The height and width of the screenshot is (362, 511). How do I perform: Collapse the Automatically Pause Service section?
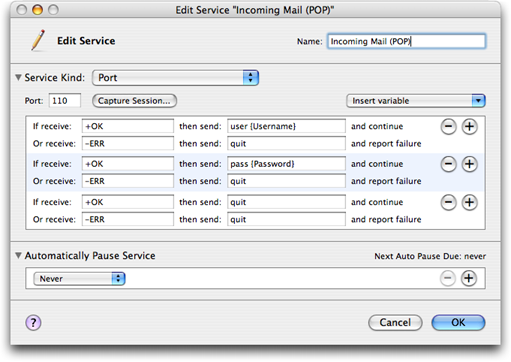click(18, 256)
